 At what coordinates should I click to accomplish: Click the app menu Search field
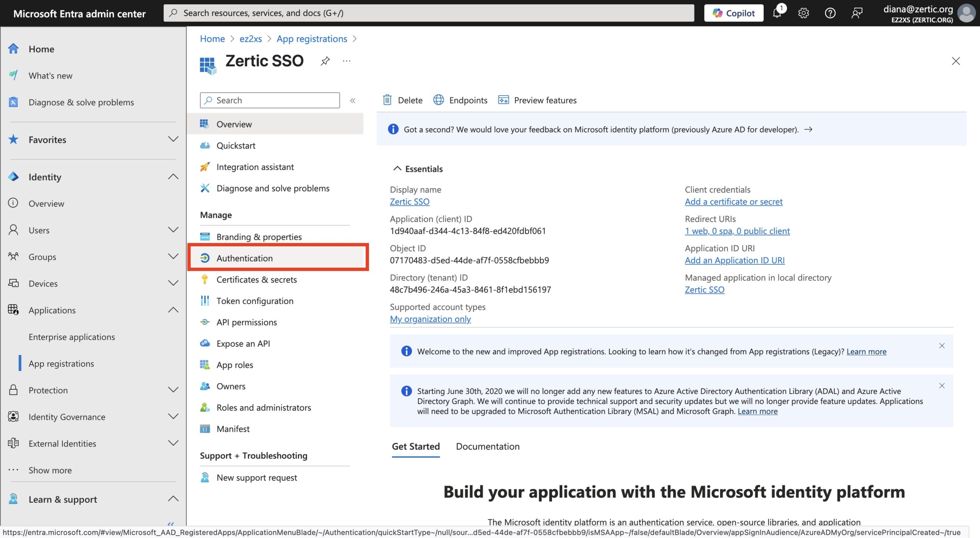tap(269, 100)
